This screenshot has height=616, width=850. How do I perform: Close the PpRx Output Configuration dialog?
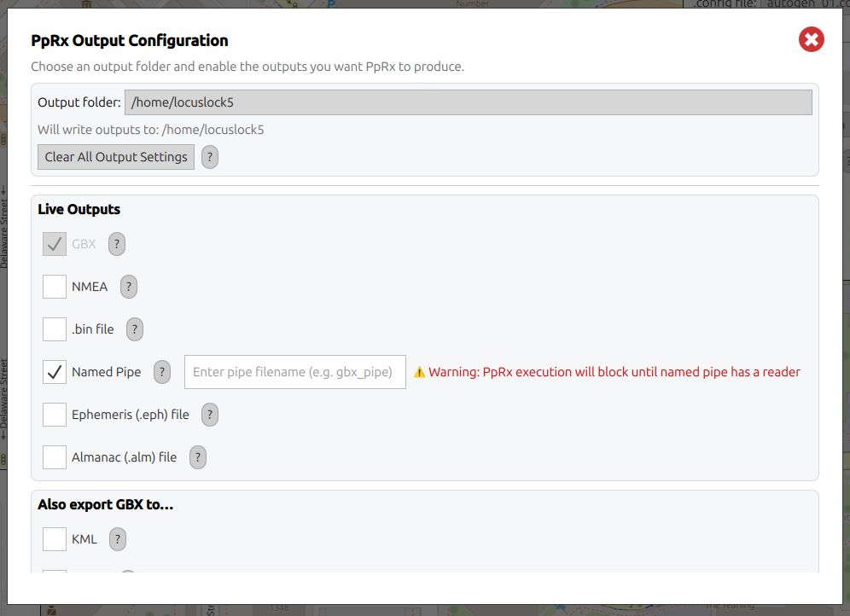(811, 39)
